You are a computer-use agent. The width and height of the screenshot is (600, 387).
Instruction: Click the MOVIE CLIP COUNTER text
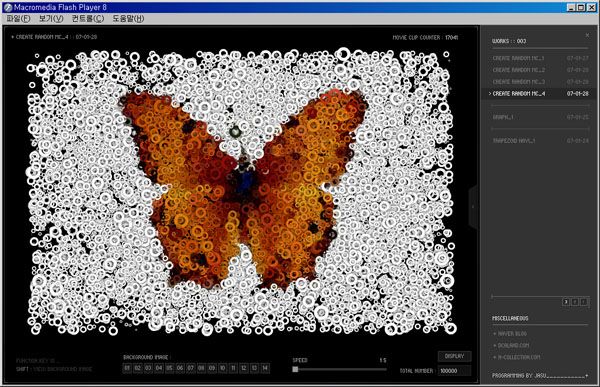pos(425,38)
